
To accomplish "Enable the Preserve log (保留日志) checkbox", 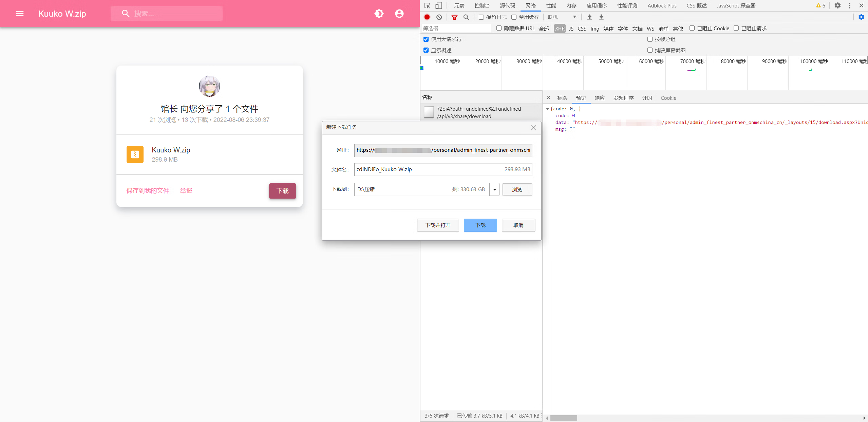I will 481,17.
